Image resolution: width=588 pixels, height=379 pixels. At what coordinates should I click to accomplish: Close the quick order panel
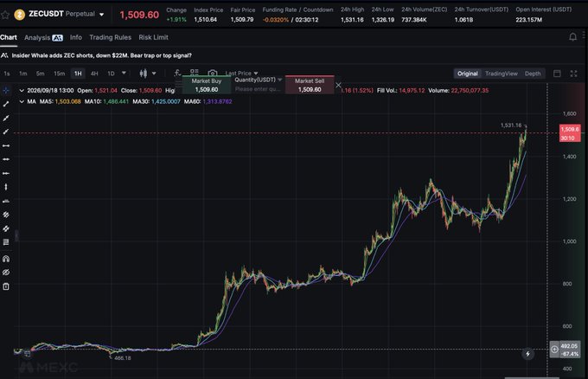click(338, 85)
